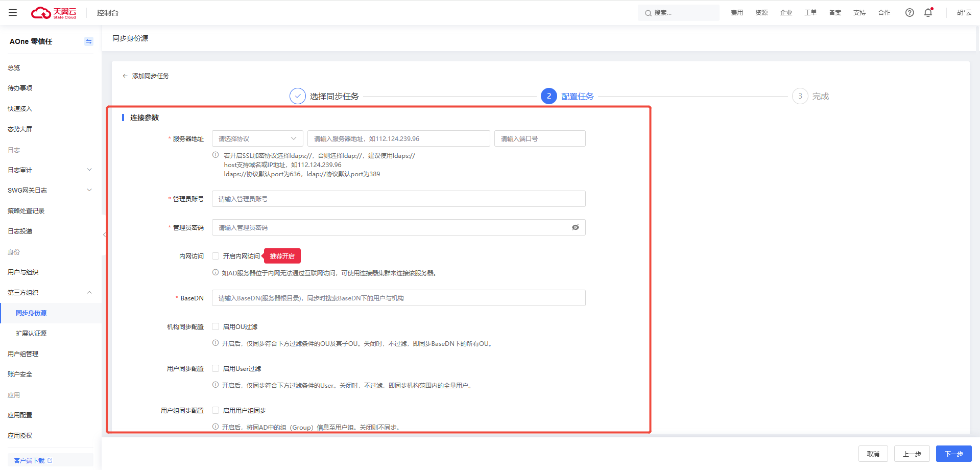Viewport: 980px width, 470px height.
Task: Open 扩展认证源 in the sidebar
Action: click(x=31, y=334)
